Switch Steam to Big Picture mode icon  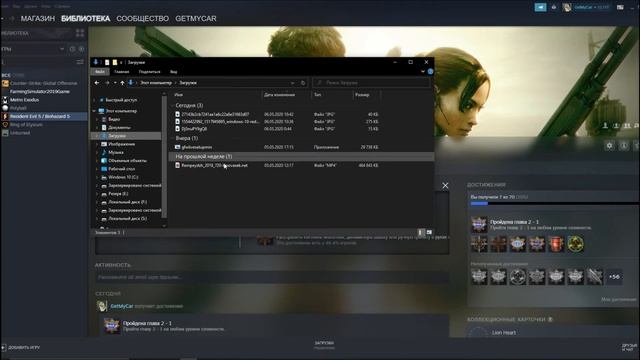[620, 7]
